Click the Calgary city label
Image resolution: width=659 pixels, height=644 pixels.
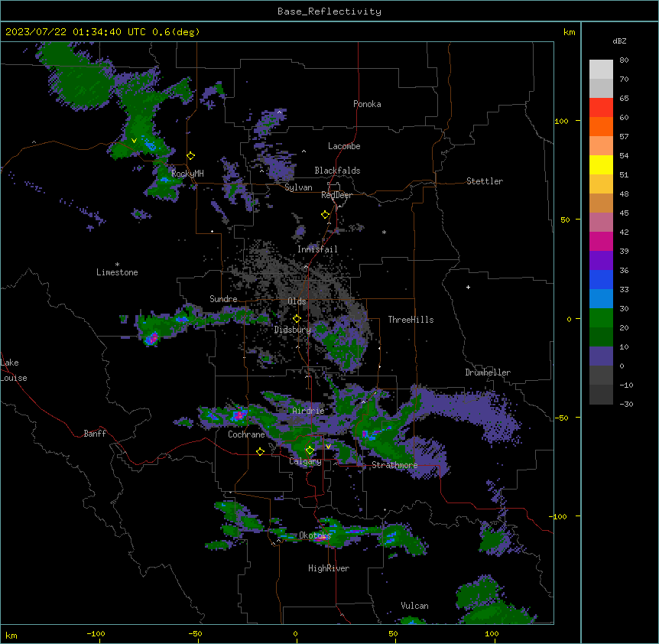[x=305, y=461]
